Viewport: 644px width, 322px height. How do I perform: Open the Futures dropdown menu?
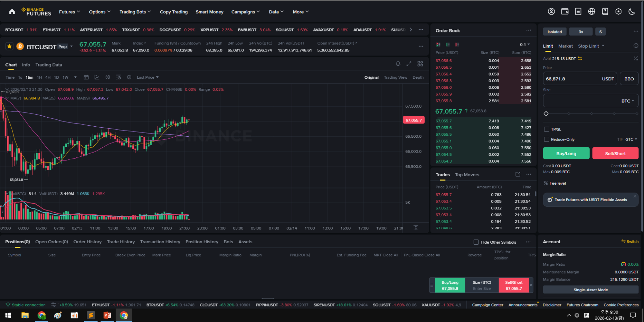(69, 12)
